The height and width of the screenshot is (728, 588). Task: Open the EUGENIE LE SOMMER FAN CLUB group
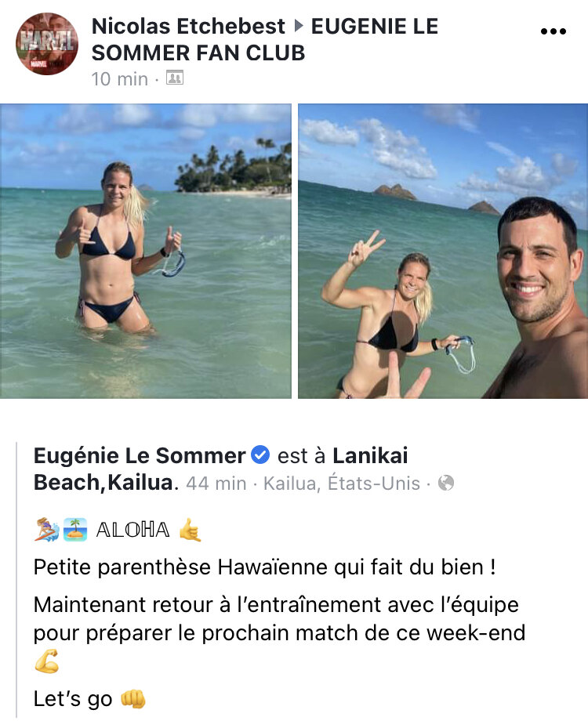265,39
